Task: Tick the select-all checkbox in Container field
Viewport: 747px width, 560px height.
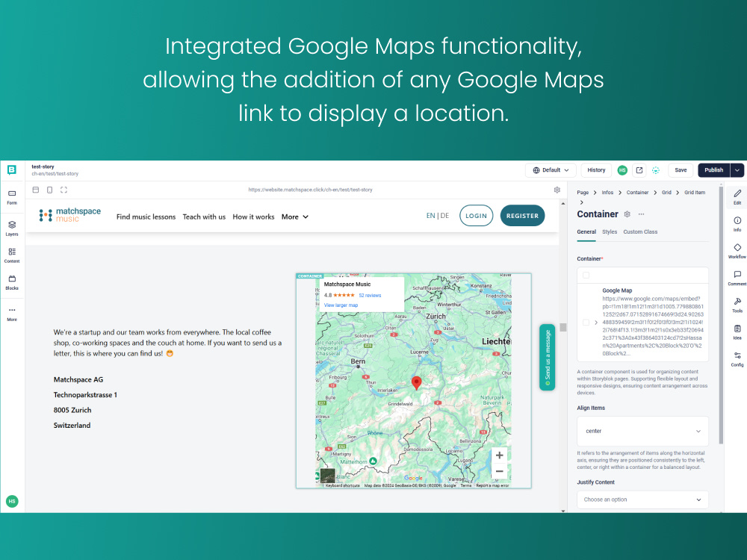Action: tap(586, 276)
